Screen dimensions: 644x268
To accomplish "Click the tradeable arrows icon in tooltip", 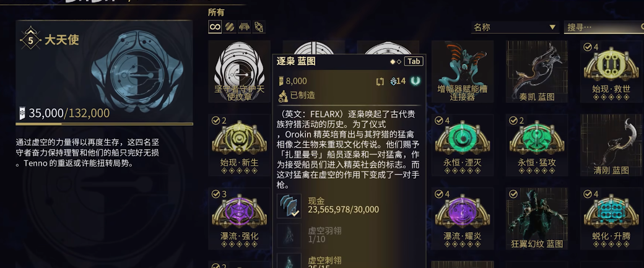I will pyautogui.click(x=380, y=81).
